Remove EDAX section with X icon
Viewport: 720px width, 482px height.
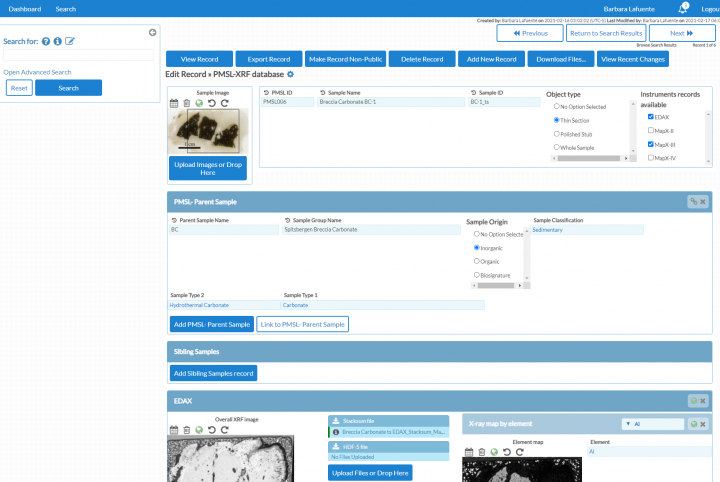pos(703,401)
